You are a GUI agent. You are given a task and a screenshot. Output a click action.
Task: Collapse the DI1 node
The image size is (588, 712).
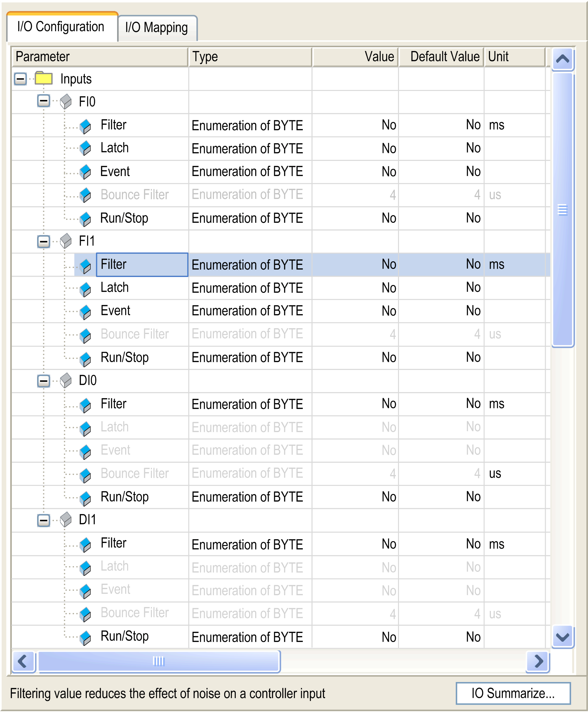[43, 520]
